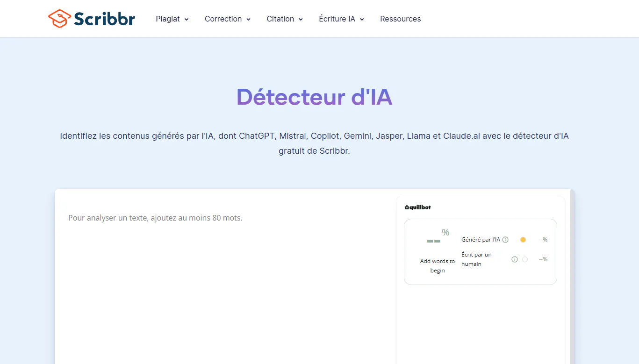Click the description mentioning ChatGPT and Mistral

point(314,143)
